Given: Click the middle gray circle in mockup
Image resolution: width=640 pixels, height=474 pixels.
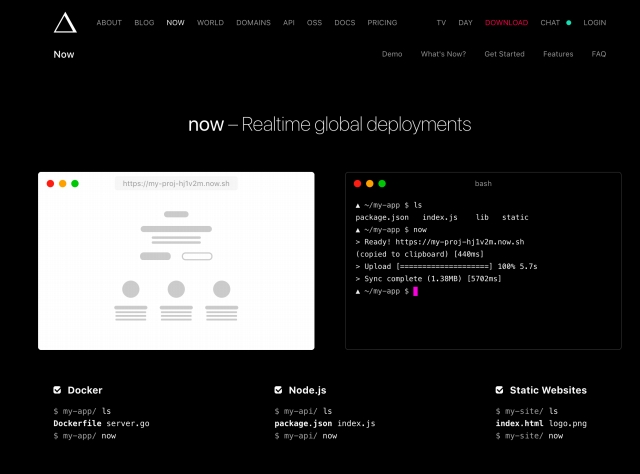Looking at the screenshot, I should coord(176,289).
